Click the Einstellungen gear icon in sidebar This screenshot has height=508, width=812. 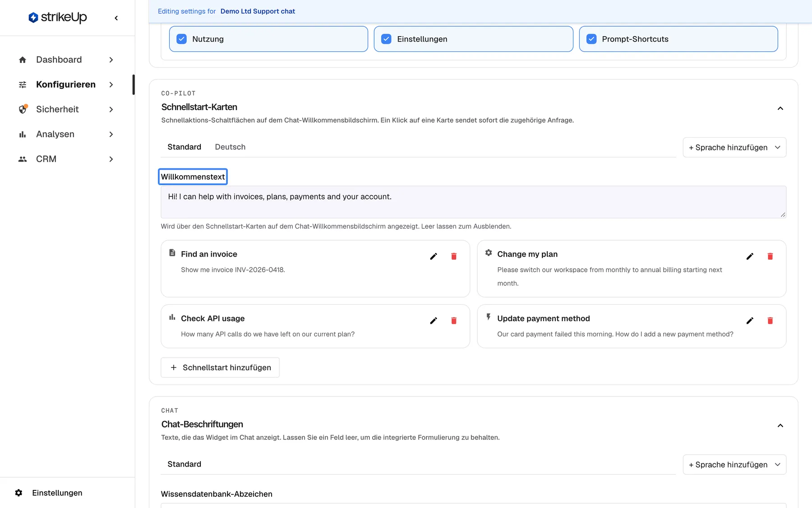point(18,493)
